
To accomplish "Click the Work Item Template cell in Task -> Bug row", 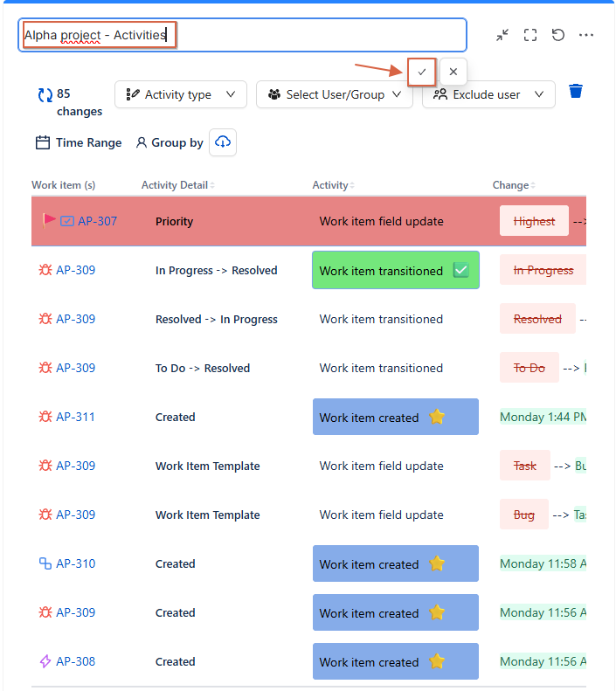I will 208,466.
